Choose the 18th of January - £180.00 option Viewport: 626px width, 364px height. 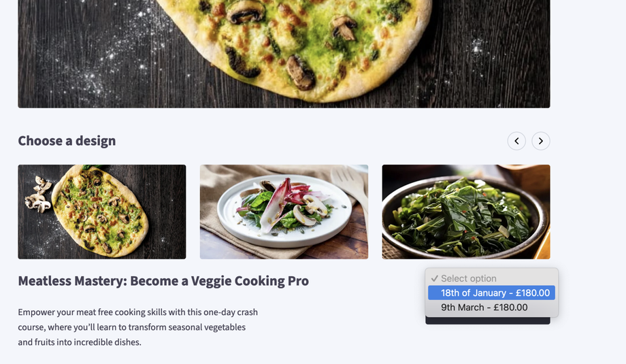point(491,293)
